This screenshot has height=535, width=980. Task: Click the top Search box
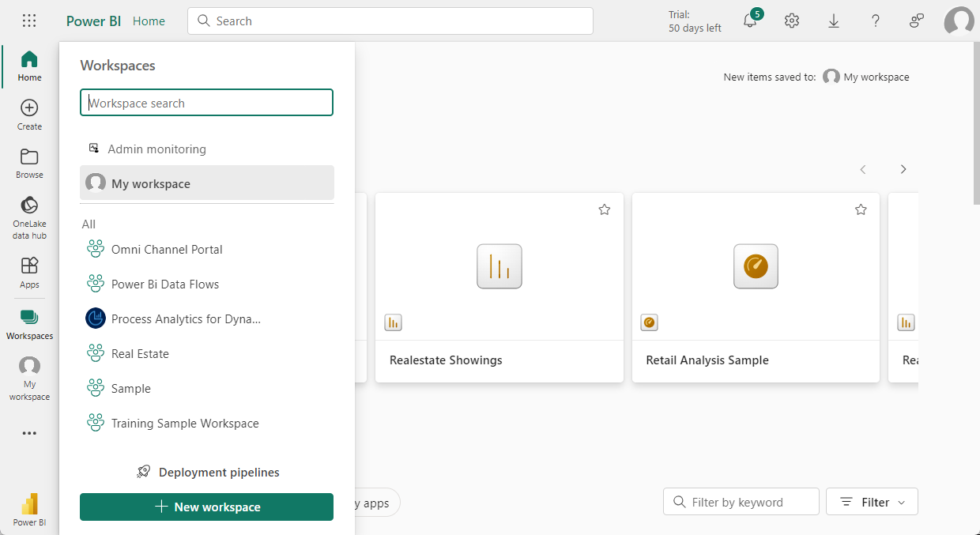click(390, 21)
